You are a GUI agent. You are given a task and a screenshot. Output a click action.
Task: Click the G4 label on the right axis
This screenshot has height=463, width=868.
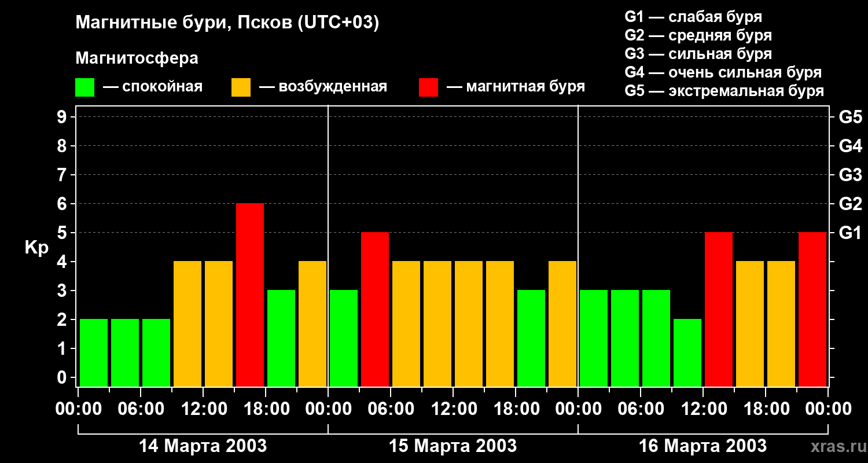coord(850,146)
